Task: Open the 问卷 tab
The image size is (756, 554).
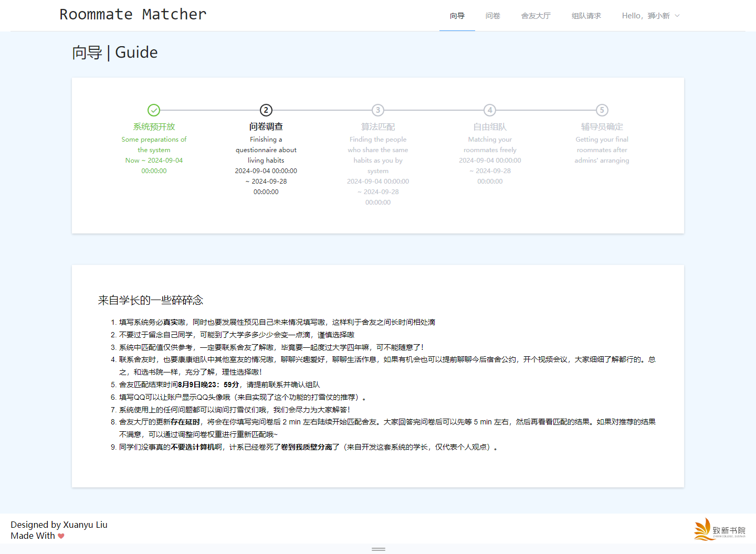Action: 493,16
